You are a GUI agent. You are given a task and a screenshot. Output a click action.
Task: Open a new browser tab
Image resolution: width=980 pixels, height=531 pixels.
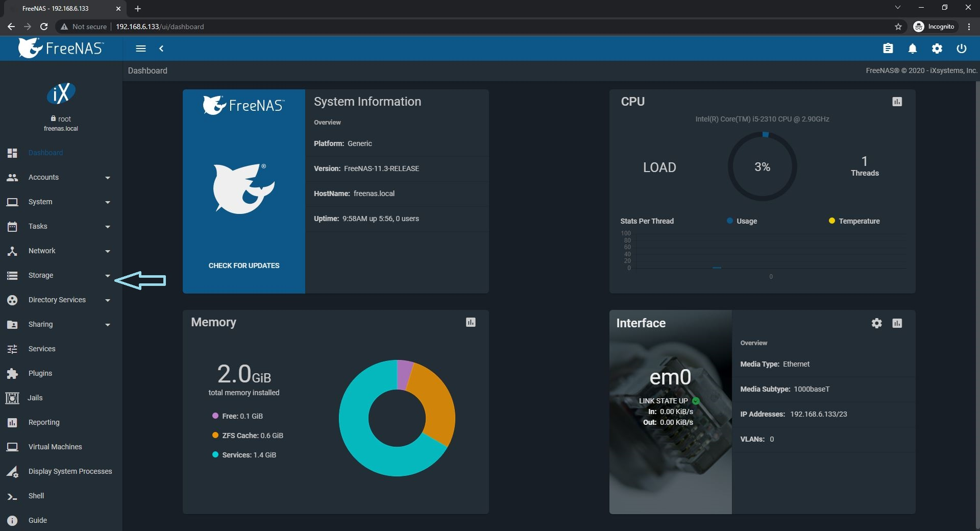(x=138, y=9)
